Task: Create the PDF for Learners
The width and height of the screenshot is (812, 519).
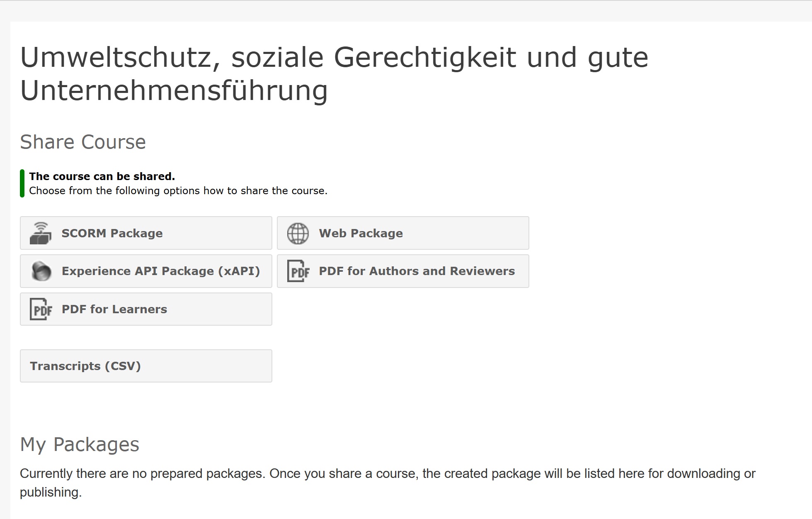Action: pos(145,309)
